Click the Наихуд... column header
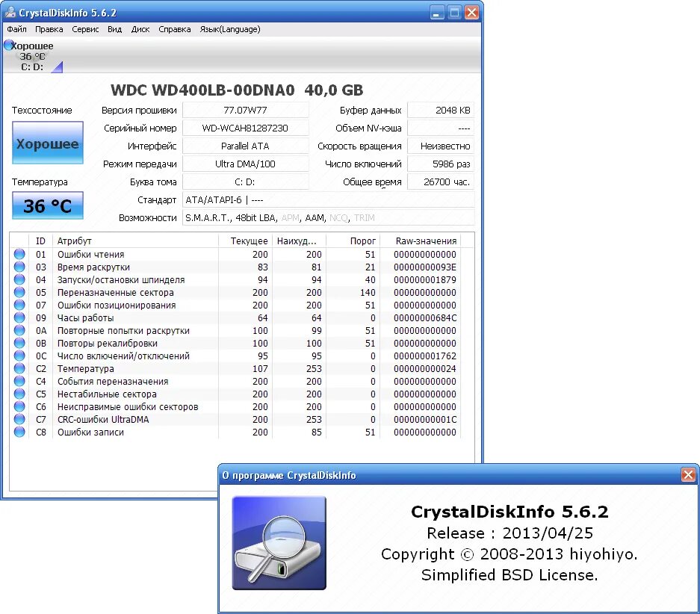The width and height of the screenshot is (700, 614). 299,241
